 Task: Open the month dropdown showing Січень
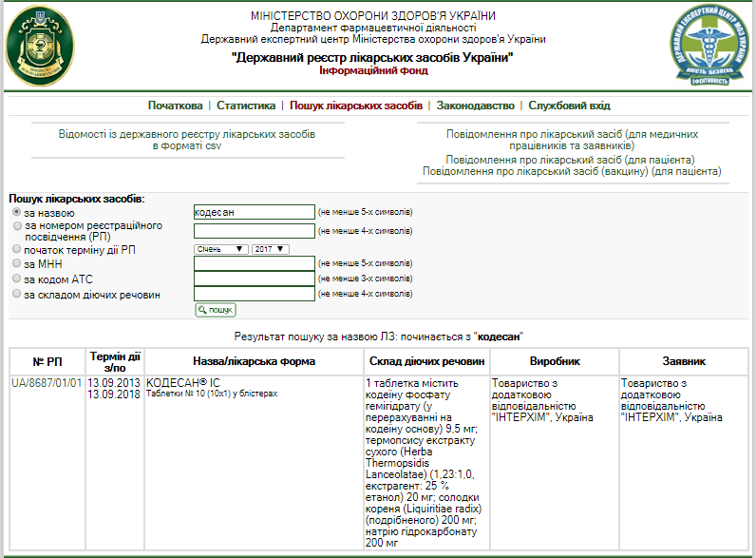click(x=220, y=249)
